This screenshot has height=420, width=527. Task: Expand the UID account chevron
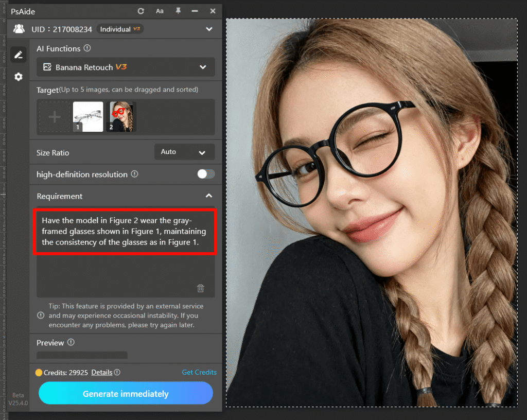tap(208, 29)
